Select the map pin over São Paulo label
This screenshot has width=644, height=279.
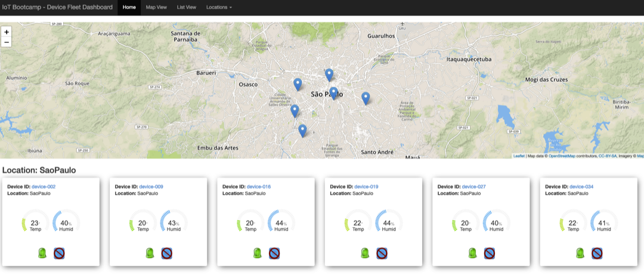[333, 93]
